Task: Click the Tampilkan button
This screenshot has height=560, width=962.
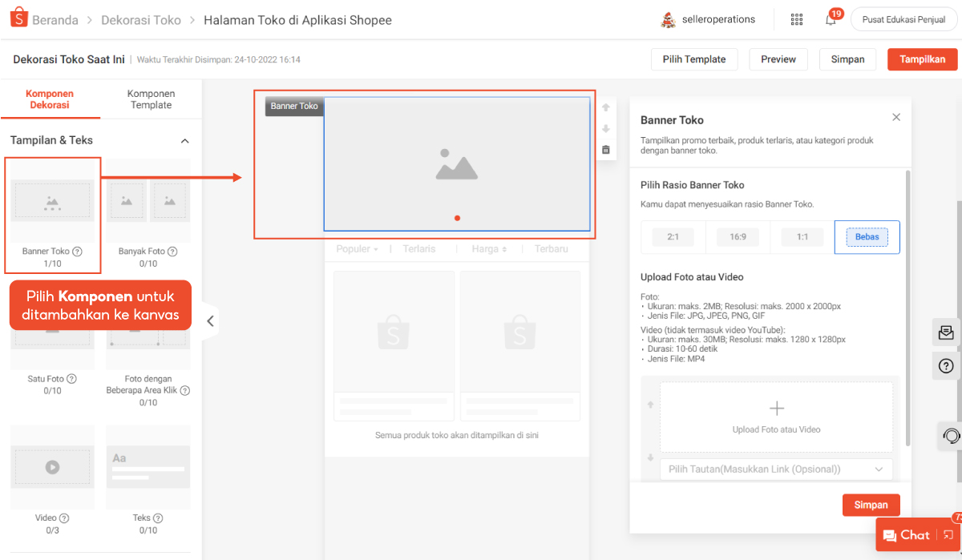Action: [x=922, y=59]
